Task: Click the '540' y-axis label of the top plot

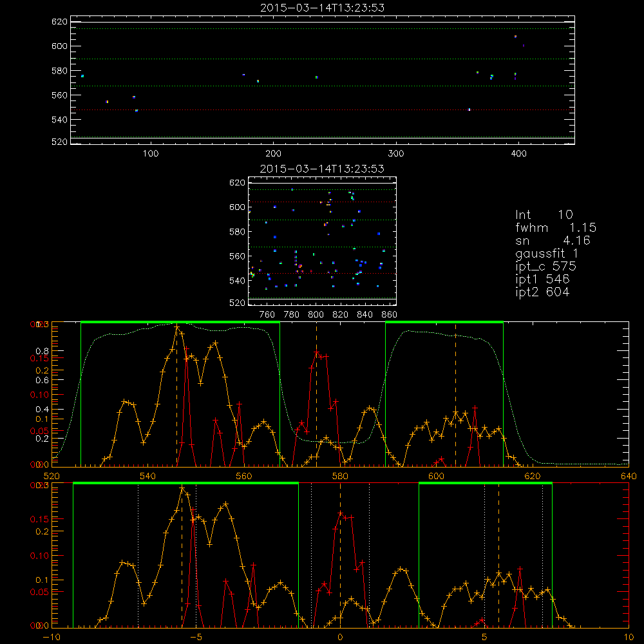Action: click(x=59, y=120)
